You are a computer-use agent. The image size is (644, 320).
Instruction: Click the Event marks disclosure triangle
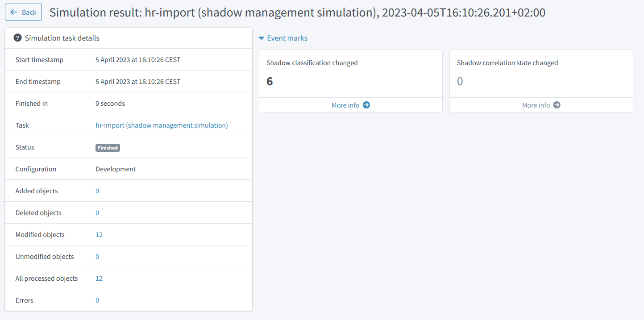[x=261, y=38]
